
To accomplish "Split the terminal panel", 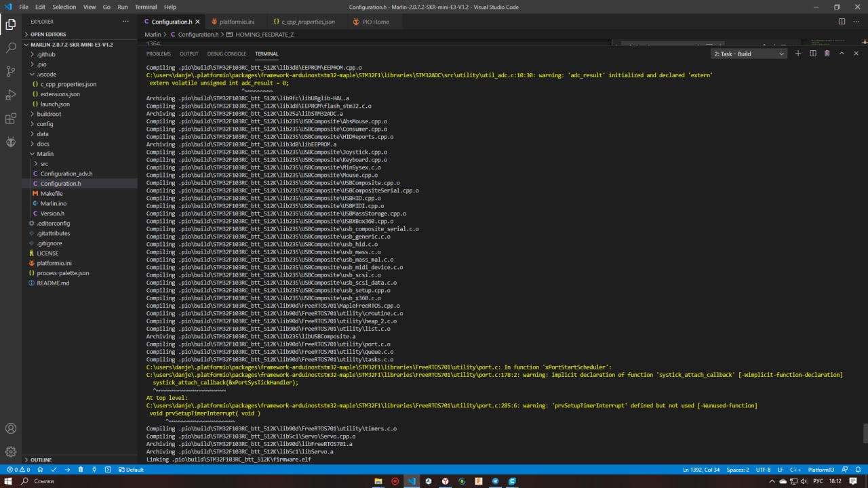I will 813,54.
